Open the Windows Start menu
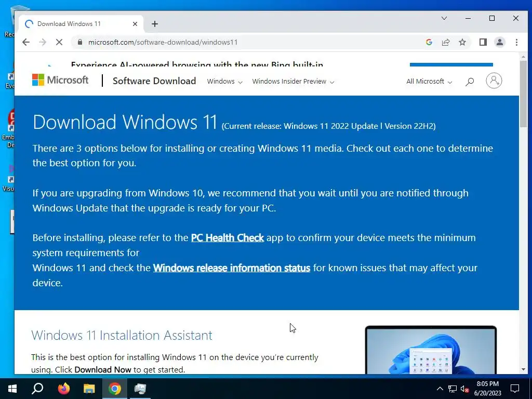Screen dimensions: 532x399 pyautogui.click(x=12, y=389)
